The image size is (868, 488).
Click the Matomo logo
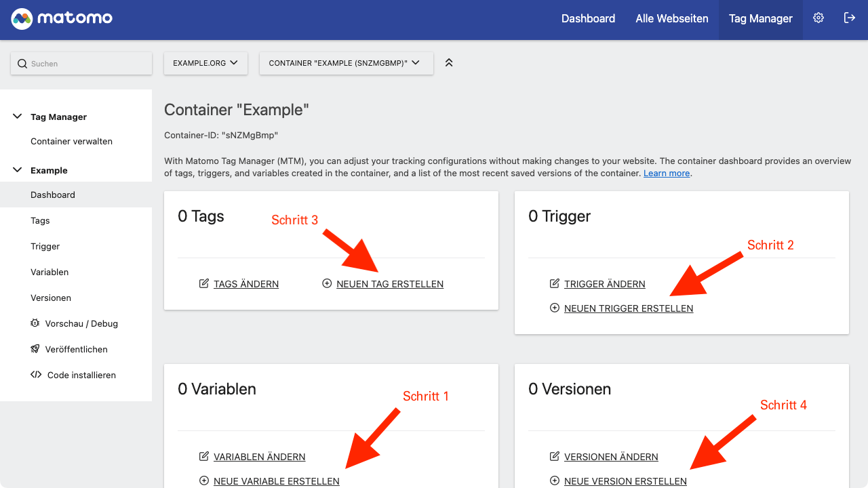[x=62, y=19]
